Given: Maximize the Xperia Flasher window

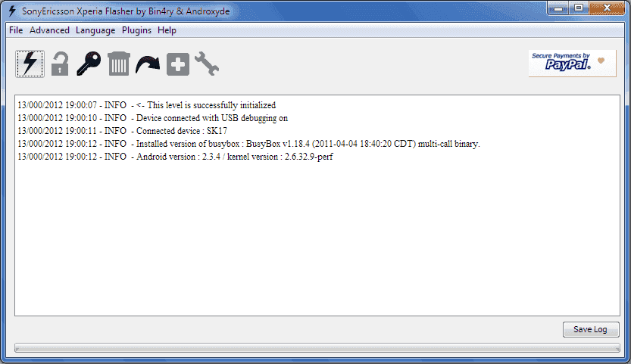Looking at the screenshot, I should coord(579,8).
